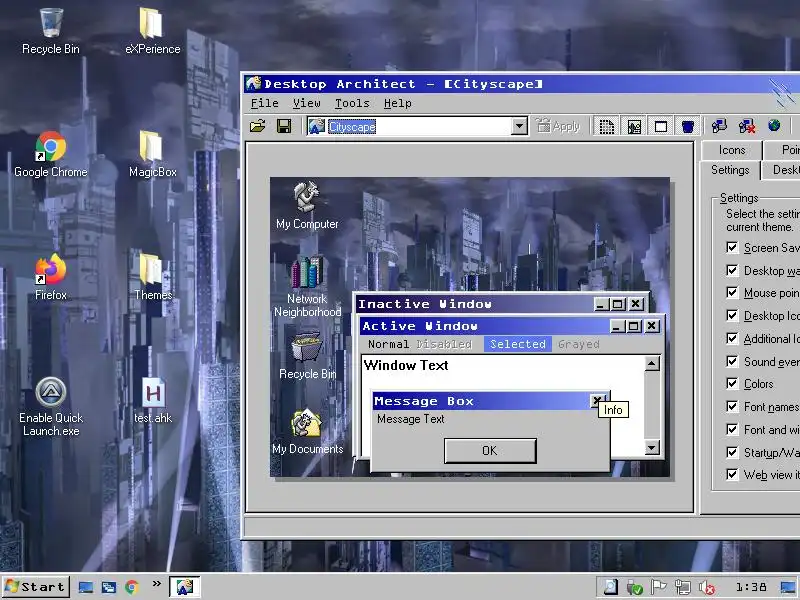Click the Apply button in the toolbar

coord(559,126)
